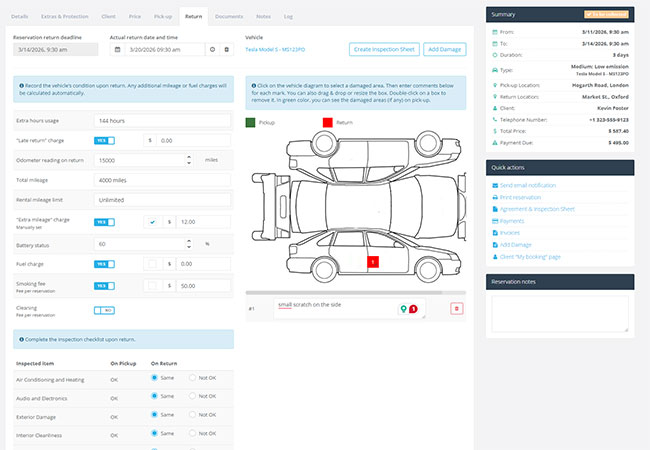Click the car icon beside Type in Summary
This screenshot has width=650, height=450.
coord(495,70)
